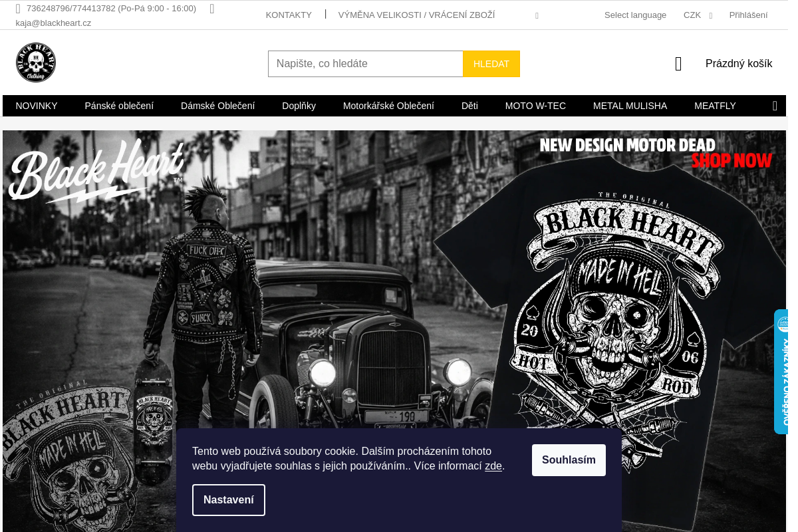Open the shopping cart icon
This screenshot has height=532, width=798.
pyautogui.click(x=678, y=64)
